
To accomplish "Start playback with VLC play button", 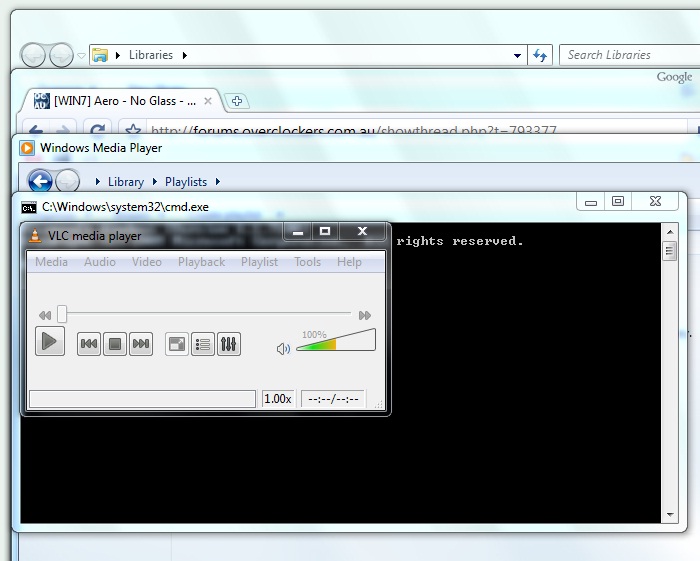I will pyautogui.click(x=50, y=342).
